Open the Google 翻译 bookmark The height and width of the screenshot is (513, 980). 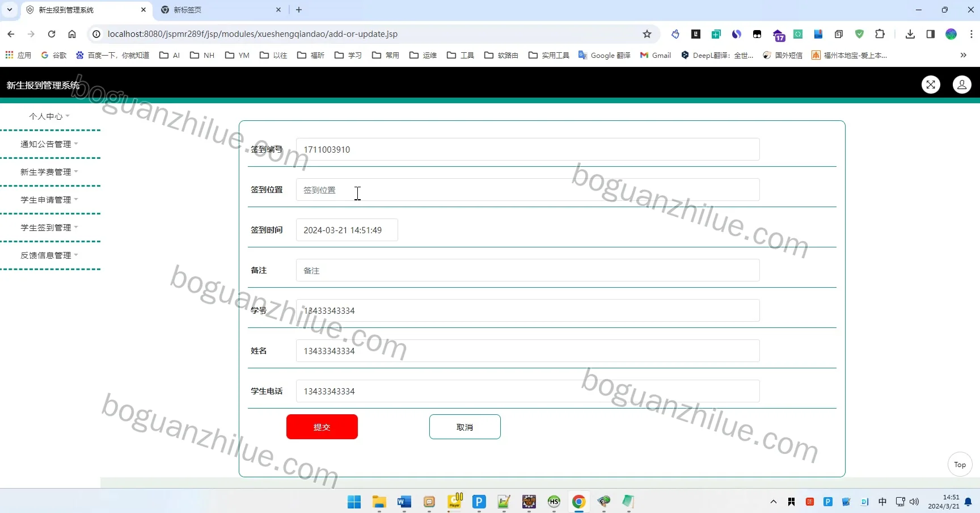pos(605,55)
